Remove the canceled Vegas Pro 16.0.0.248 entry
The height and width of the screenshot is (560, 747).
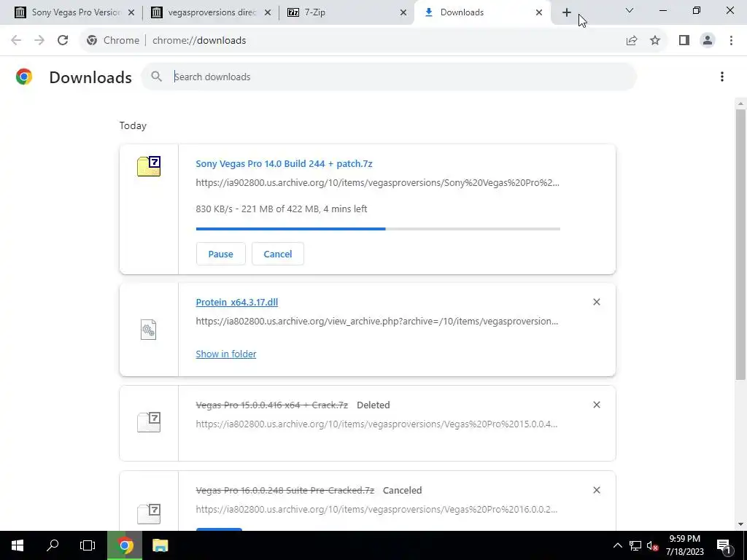(x=597, y=490)
